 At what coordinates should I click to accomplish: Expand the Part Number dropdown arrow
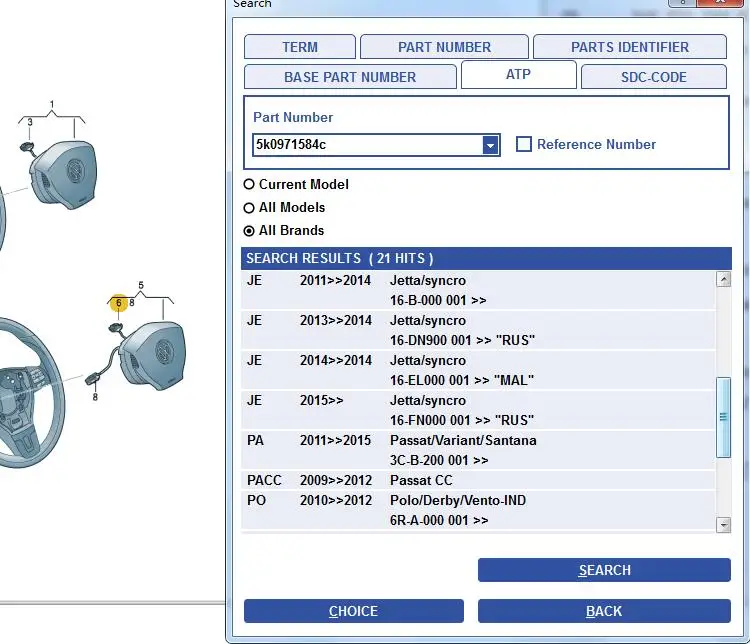[x=490, y=145]
